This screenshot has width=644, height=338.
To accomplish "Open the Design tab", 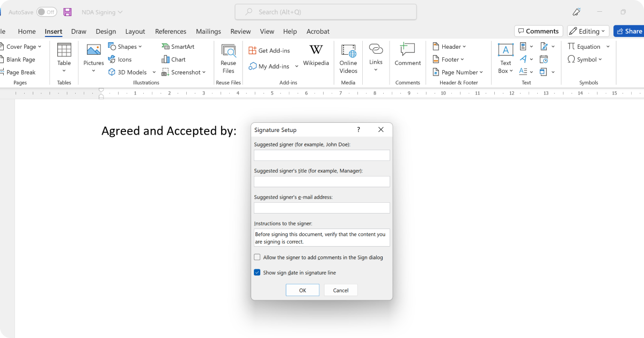I will pos(106,32).
